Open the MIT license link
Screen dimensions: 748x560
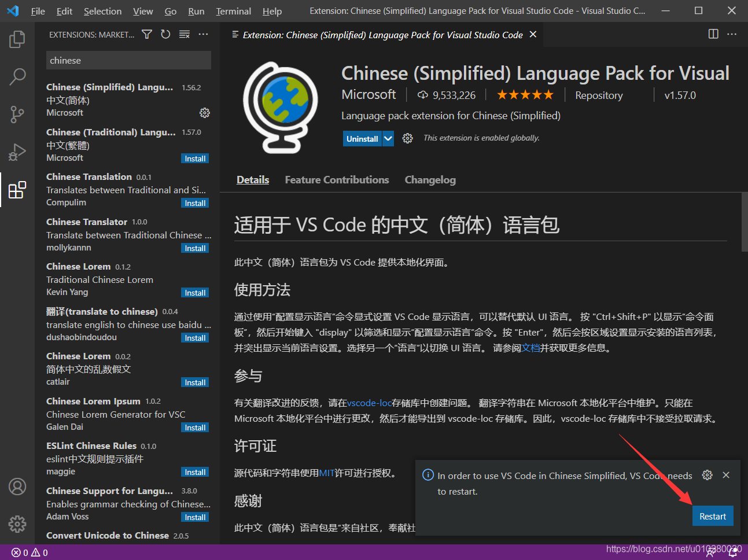(327, 473)
